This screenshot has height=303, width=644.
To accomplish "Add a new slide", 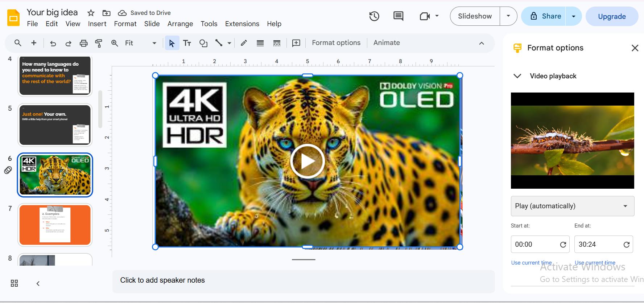I will click(x=34, y=43).
